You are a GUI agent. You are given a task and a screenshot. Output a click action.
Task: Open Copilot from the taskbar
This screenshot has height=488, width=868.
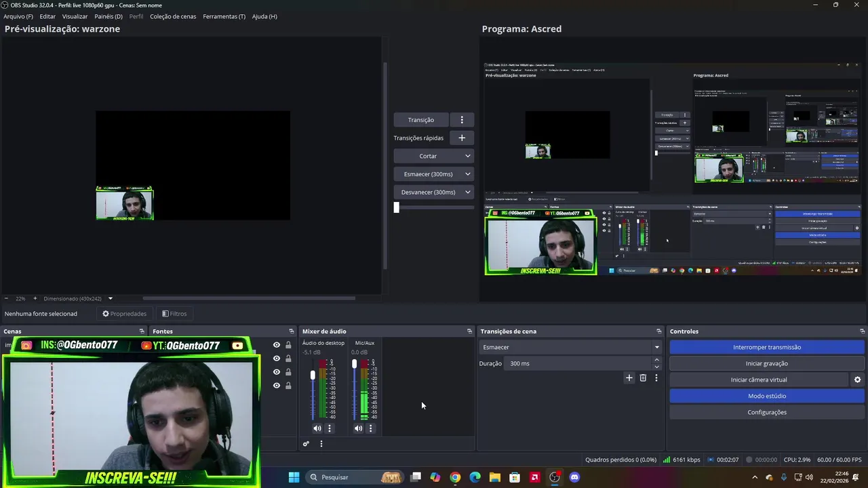coord(435,477)
